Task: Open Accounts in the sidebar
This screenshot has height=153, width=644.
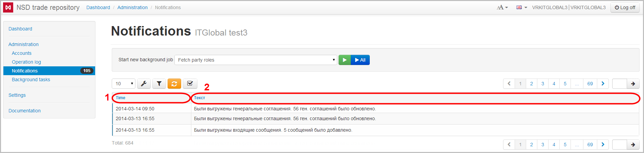Action: point(22,53)
